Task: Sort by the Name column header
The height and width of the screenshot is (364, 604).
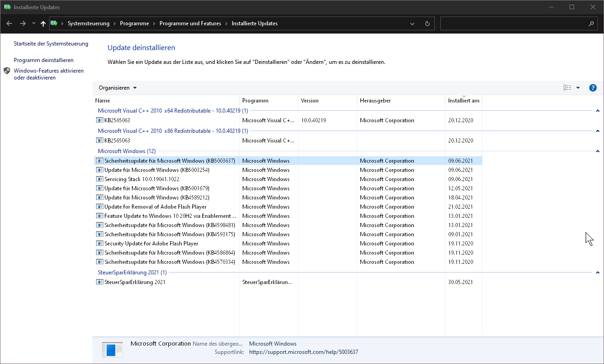Action: (x=165, y=101)
